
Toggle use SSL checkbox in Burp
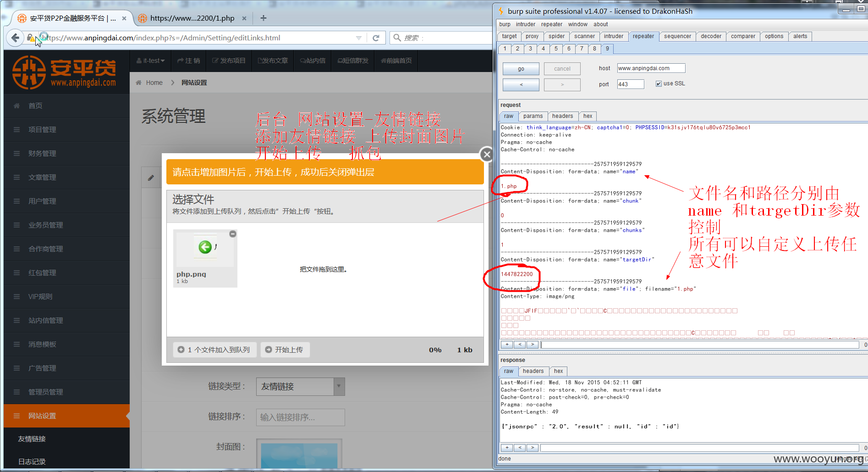(659, 83)
